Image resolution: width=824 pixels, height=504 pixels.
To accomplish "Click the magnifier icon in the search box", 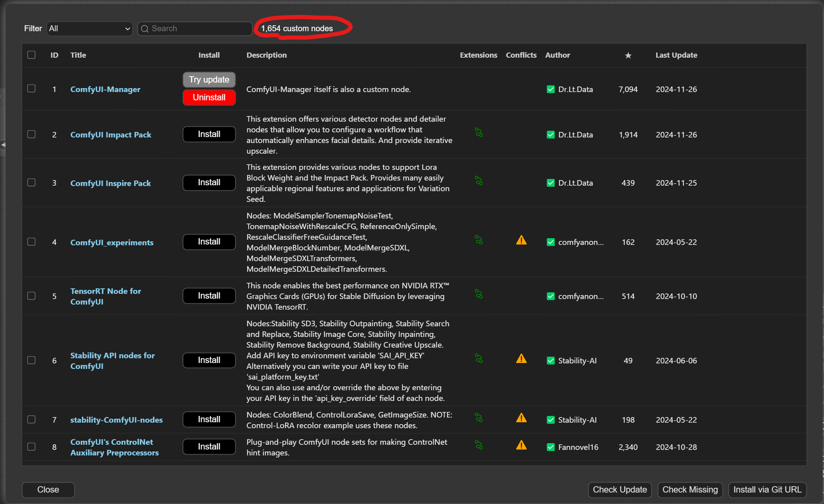I will [145, 29].
